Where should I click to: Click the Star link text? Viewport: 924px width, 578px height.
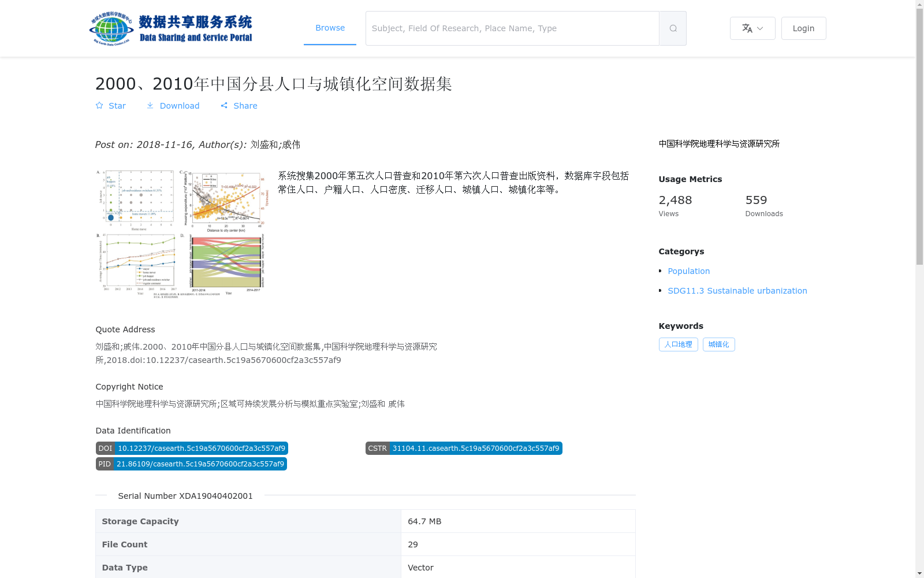[x=117, y=106]
